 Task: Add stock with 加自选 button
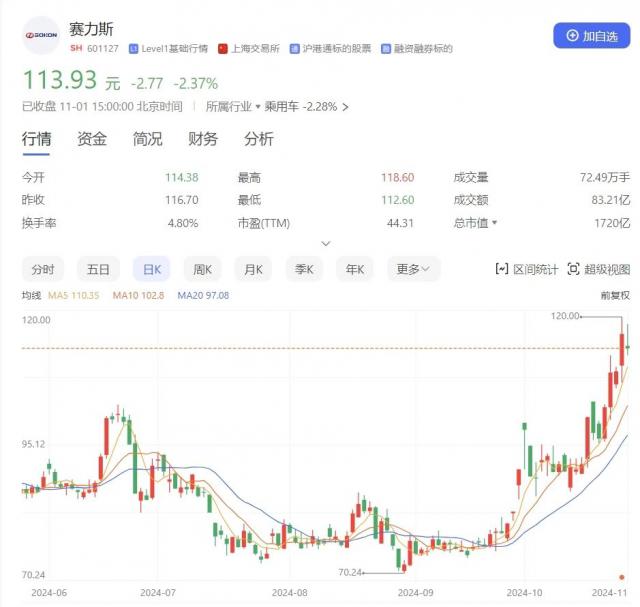coord(591,35)
